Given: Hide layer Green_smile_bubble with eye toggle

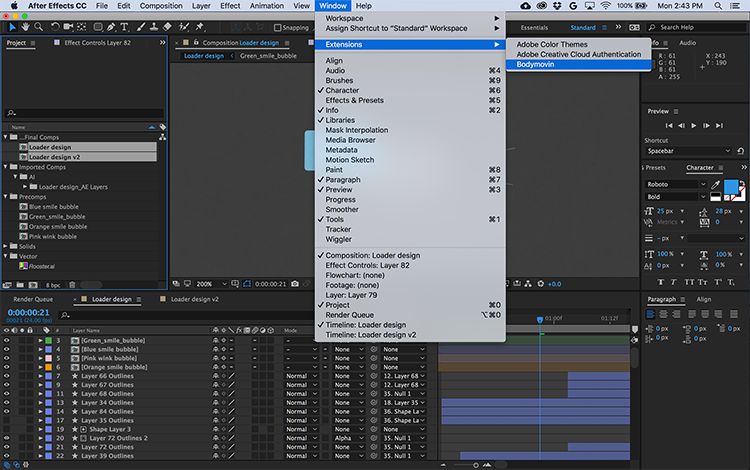Looking at the screenshot, I should tap(7, 340).
